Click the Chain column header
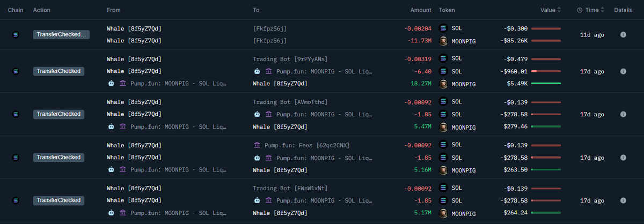Image resolution: width=644 pixels, height=224 pixels. [15, 10]
